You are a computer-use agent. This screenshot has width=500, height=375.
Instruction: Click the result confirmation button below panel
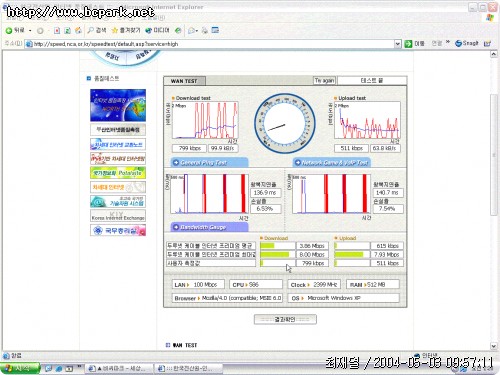point(285,319)
